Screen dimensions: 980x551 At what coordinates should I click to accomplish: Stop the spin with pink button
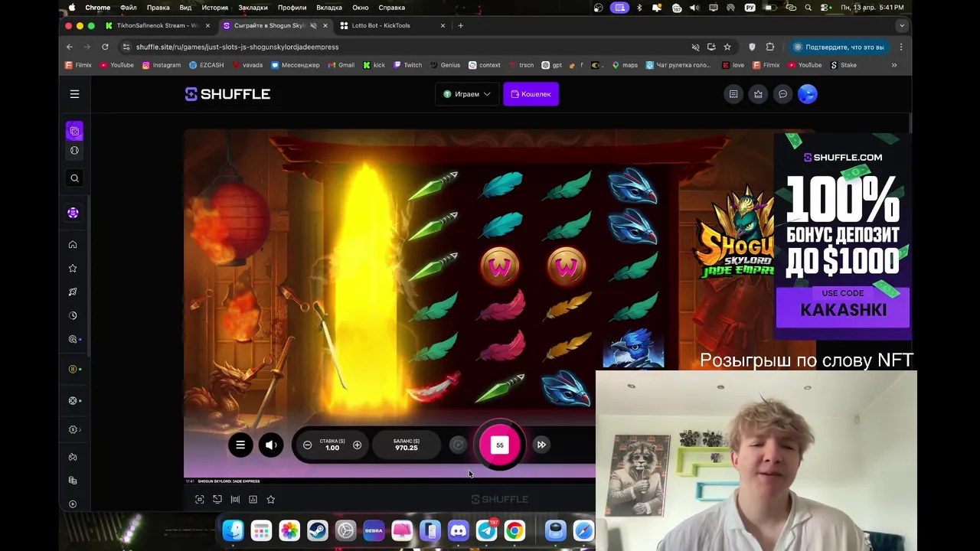pyautogui.click(x=499, y=445)
